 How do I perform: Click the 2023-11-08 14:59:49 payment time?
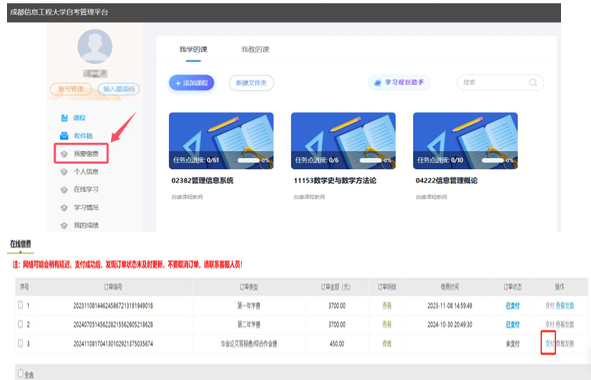(x=450, y=306)
